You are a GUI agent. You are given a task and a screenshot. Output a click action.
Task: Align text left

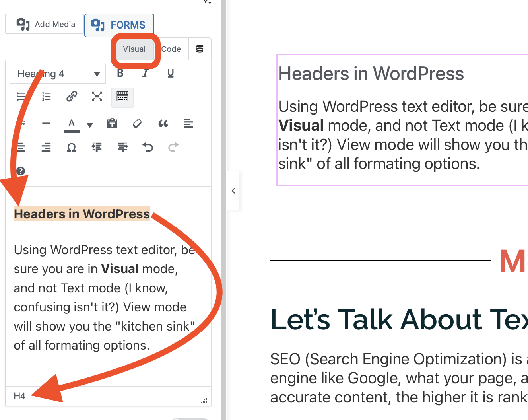pos(188,124)
